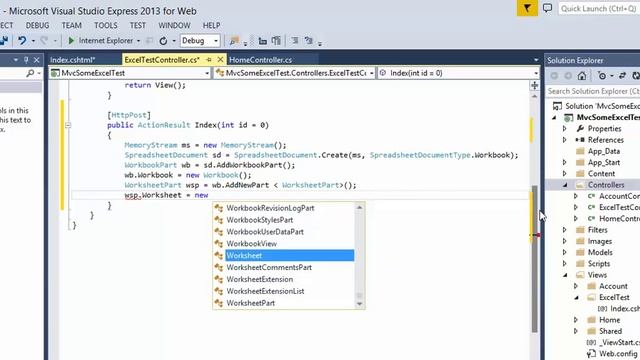Click the find in files toolbar icon

(234, 41)
